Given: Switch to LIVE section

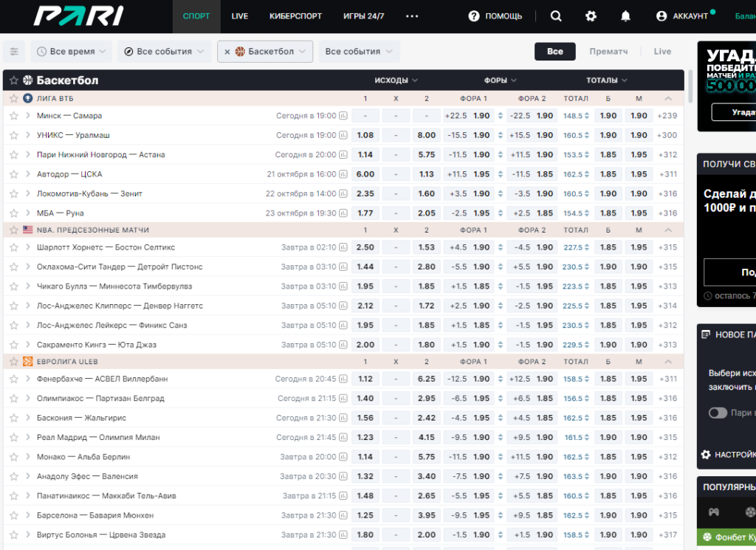Looking at the screenshot, I should [240, 16].
